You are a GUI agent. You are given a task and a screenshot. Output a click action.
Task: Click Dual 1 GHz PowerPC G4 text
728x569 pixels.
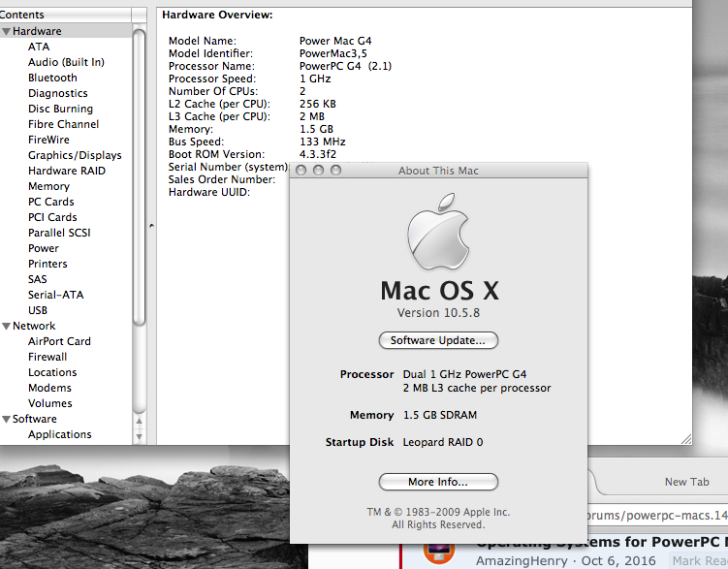464,374
